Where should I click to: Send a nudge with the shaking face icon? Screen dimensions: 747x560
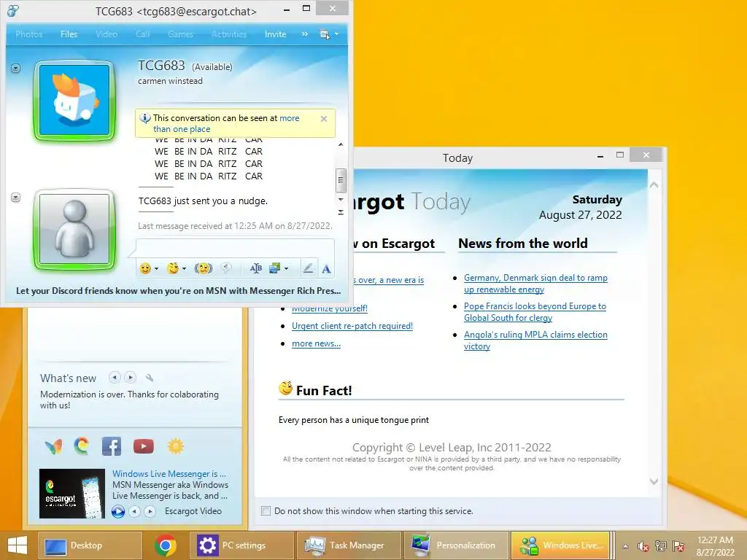click(x=204, y=268)
